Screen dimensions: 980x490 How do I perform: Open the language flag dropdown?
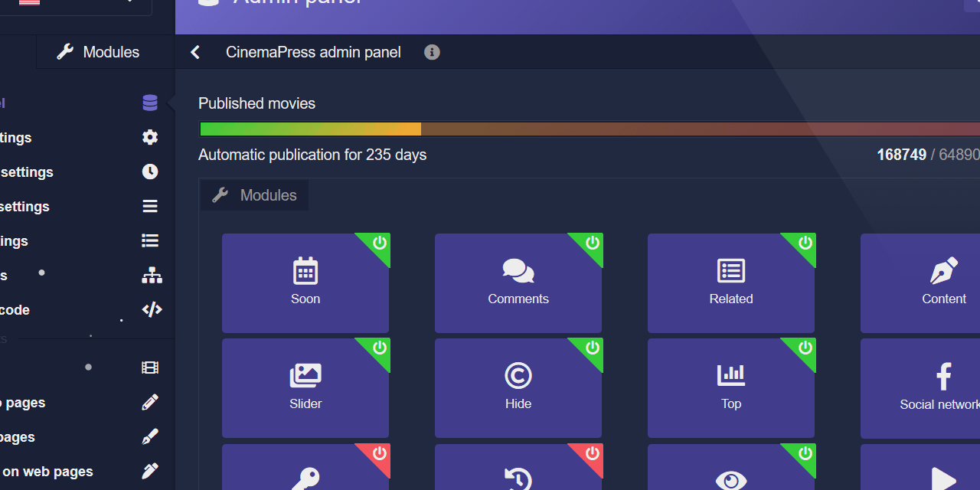pyautogui.click(x=77, y=4)
